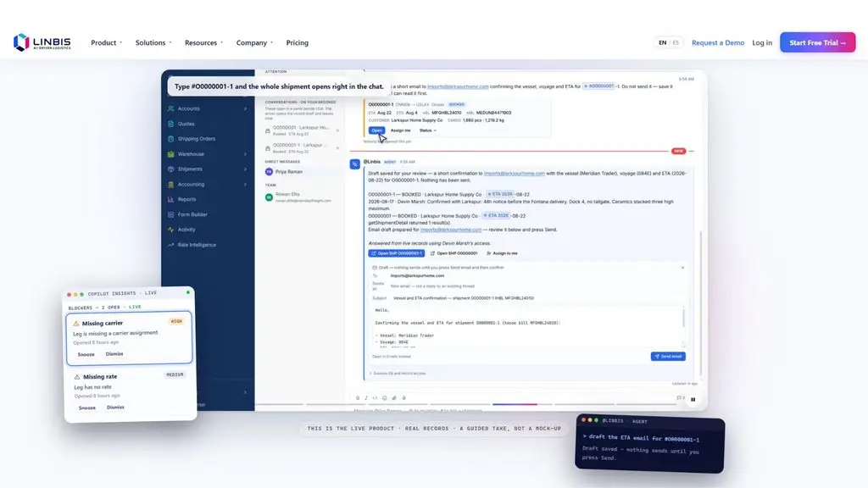Dismiss the Missing carrier blocker
868x488 pixels.
114,353
